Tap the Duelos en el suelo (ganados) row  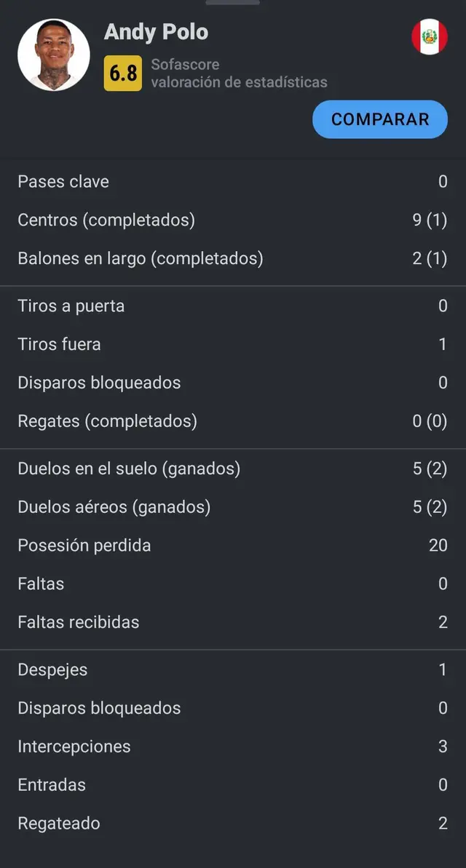[x=233, y=469]
